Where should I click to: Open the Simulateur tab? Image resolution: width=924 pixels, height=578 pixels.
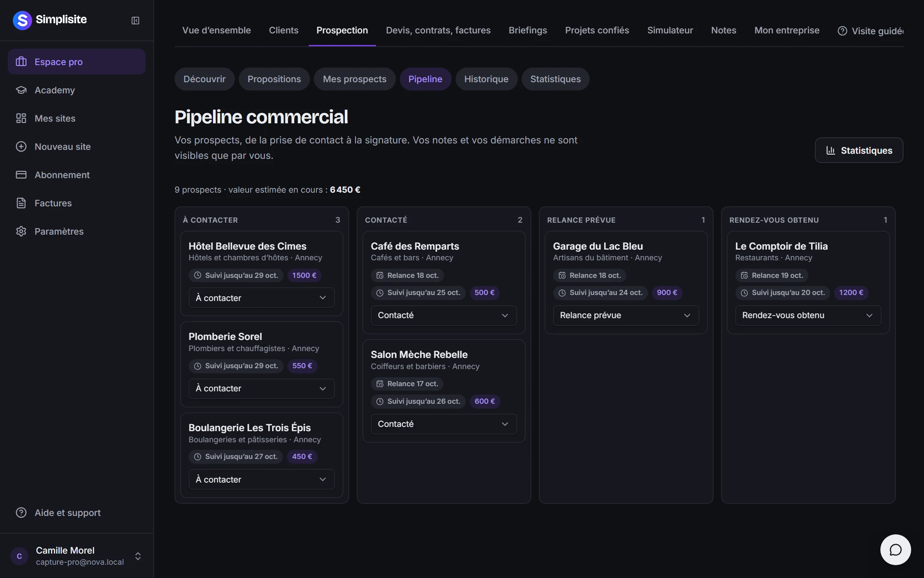pyautogui.click(x=670, y=30)
